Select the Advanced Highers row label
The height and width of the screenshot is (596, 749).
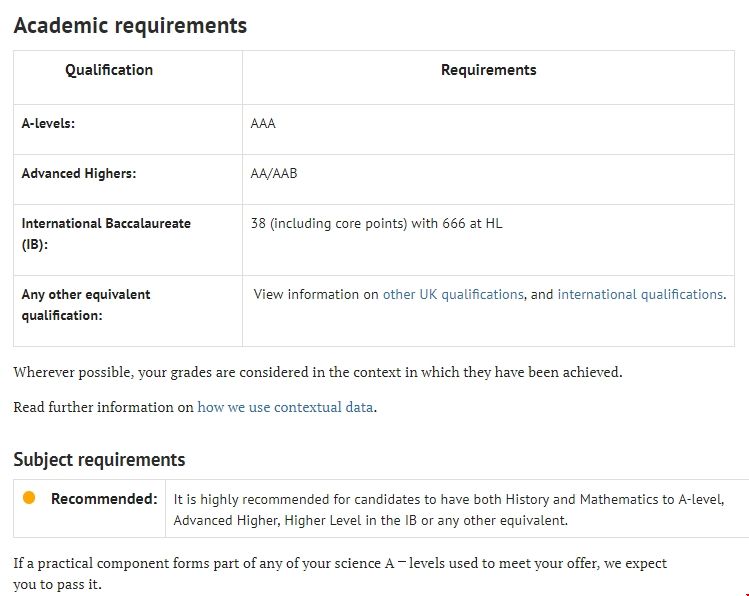79,173
